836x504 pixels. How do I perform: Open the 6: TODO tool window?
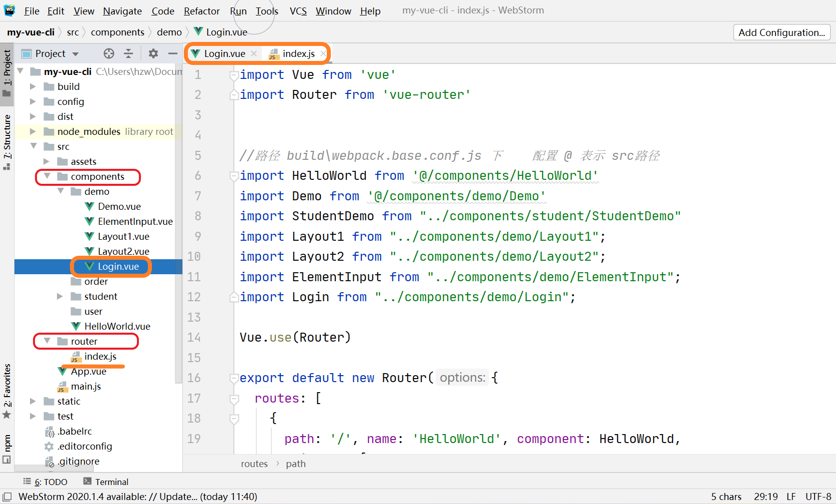[x=45, y=482]
